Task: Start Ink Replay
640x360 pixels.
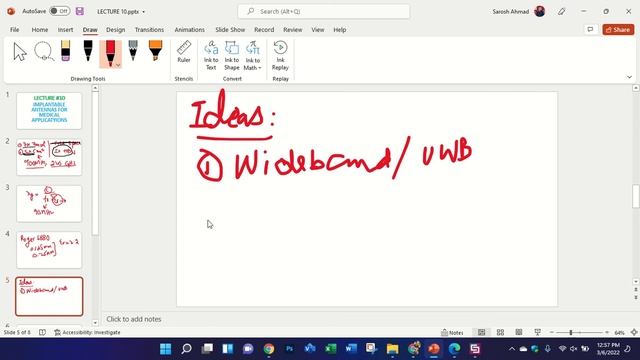Action: (280, 56)
